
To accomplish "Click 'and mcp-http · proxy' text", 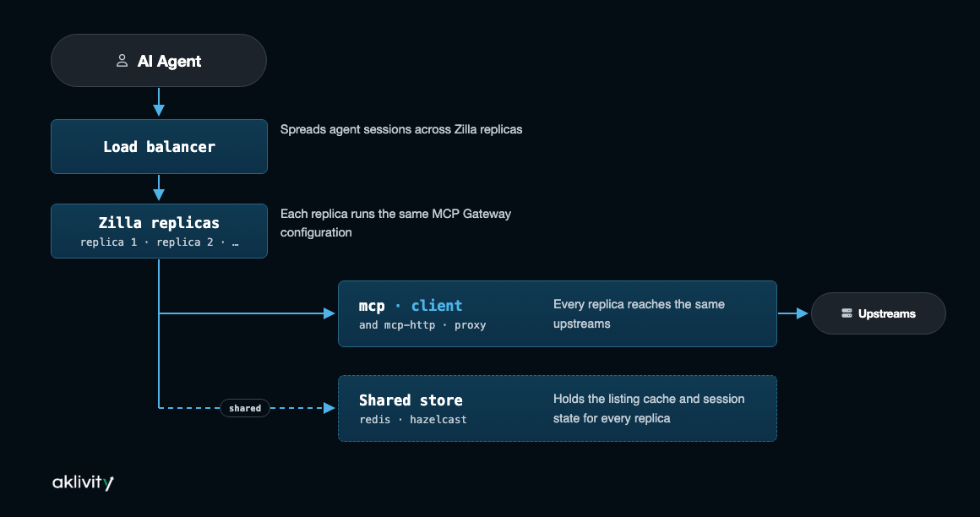I will (x=422, y=325).
